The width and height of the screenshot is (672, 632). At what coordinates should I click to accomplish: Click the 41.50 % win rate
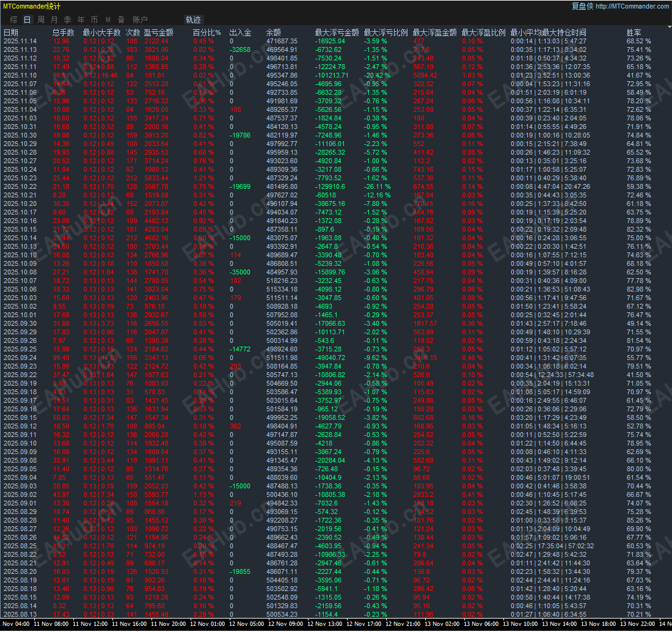[638, 375]
